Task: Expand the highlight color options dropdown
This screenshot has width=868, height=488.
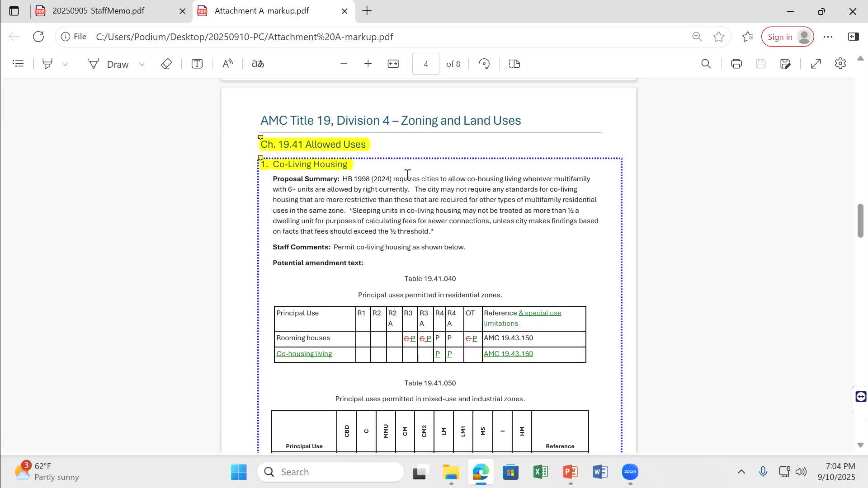Action: [65, 64]
